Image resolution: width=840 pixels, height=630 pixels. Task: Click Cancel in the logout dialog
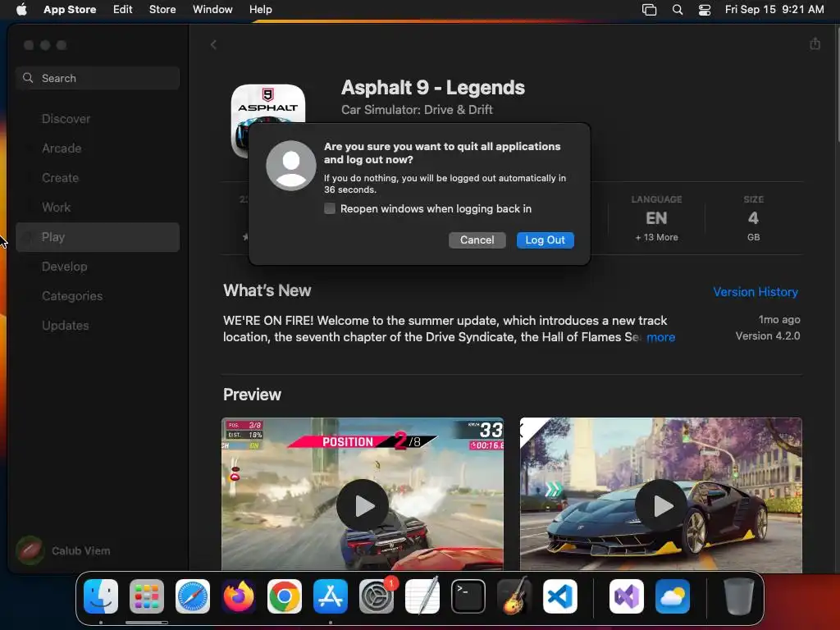click(477, 240)
